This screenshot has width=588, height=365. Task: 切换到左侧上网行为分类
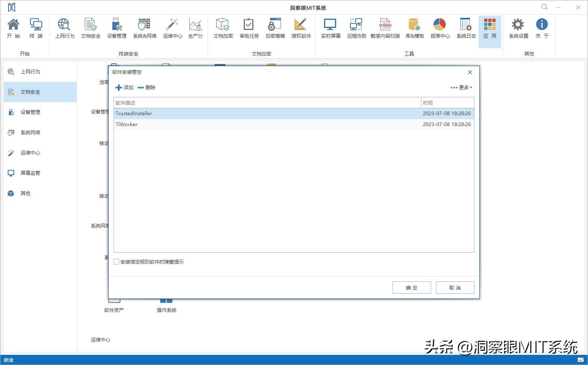(x=30, y=71)
